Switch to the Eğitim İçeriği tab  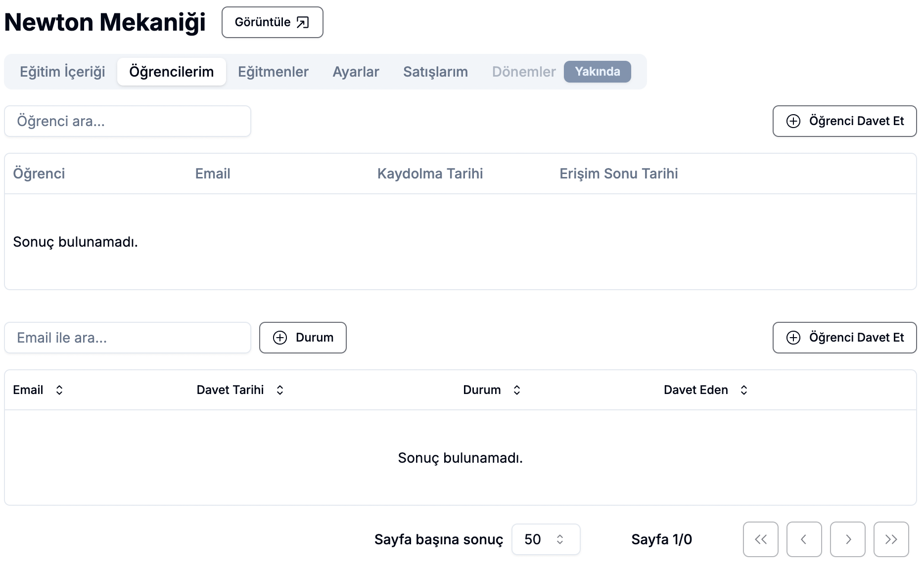click(62, 72)
